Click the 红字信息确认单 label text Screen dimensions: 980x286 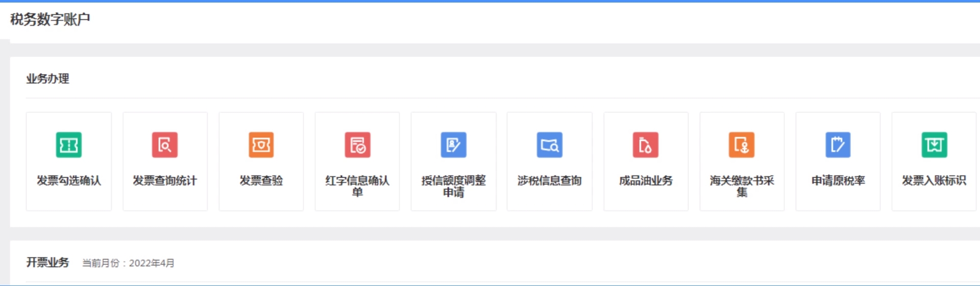(x=357, y=186)
